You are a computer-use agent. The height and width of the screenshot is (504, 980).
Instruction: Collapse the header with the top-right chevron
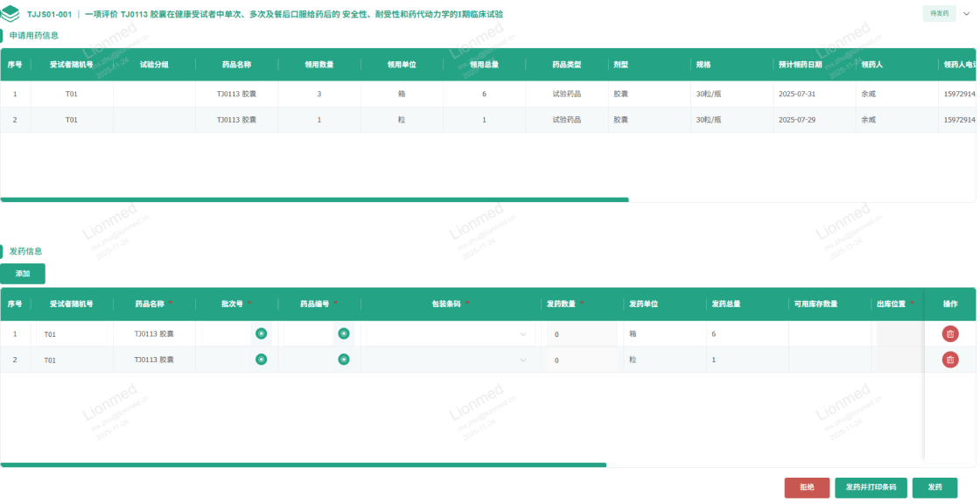pos(968,14)
